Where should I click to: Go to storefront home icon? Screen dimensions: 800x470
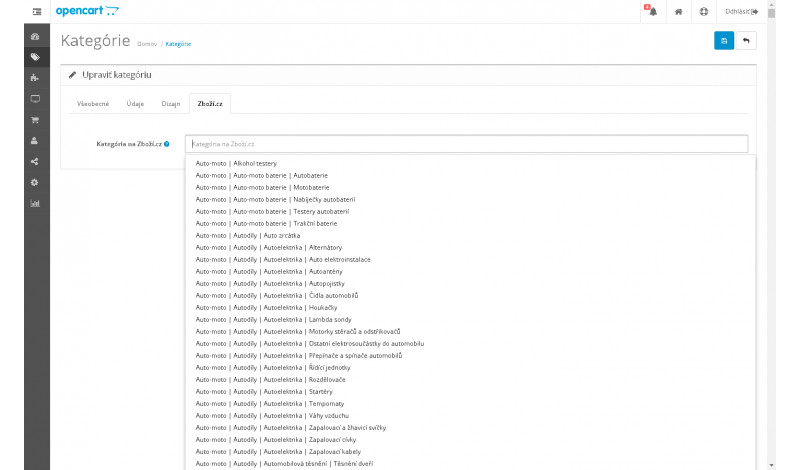[678, 12]
